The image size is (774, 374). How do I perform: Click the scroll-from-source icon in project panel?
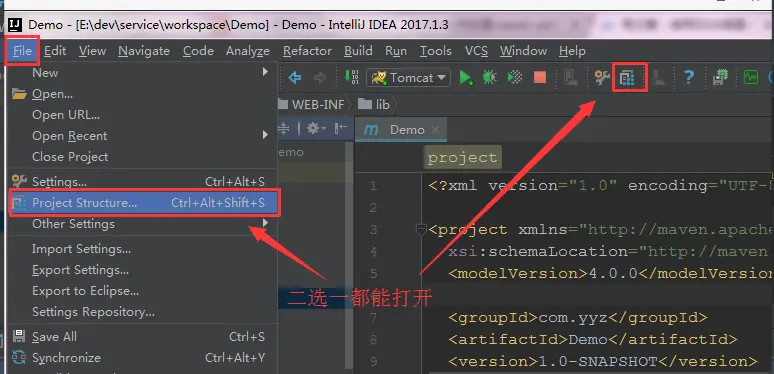(284, 129)
